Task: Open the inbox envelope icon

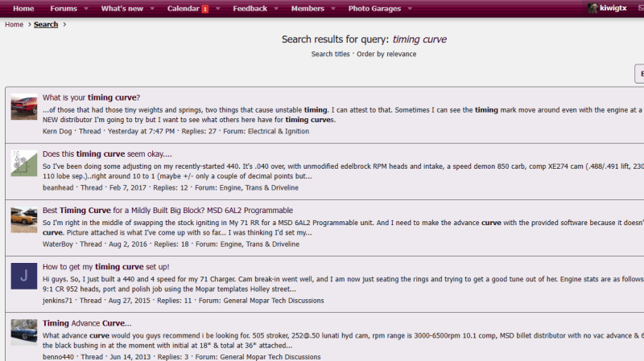Action: 641,8
